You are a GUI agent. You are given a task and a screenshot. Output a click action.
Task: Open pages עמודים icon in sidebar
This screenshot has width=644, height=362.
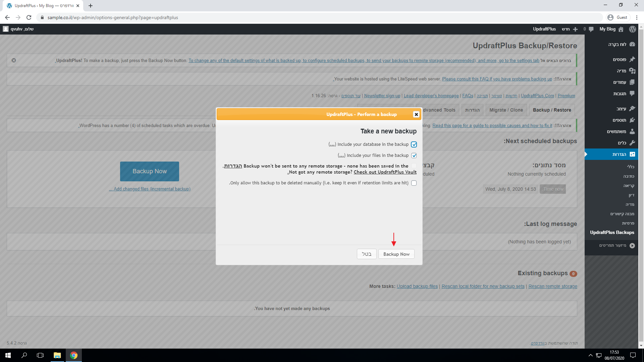point(632,82)
